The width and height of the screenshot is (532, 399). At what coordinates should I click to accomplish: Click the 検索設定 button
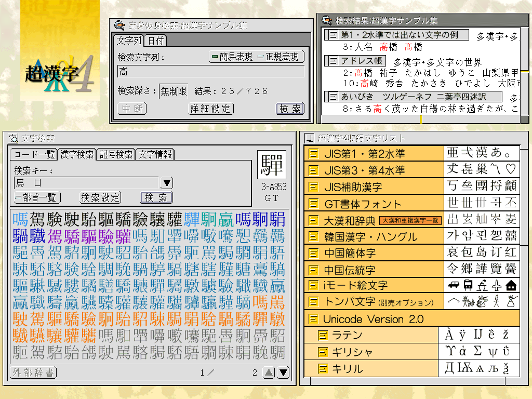100,197
